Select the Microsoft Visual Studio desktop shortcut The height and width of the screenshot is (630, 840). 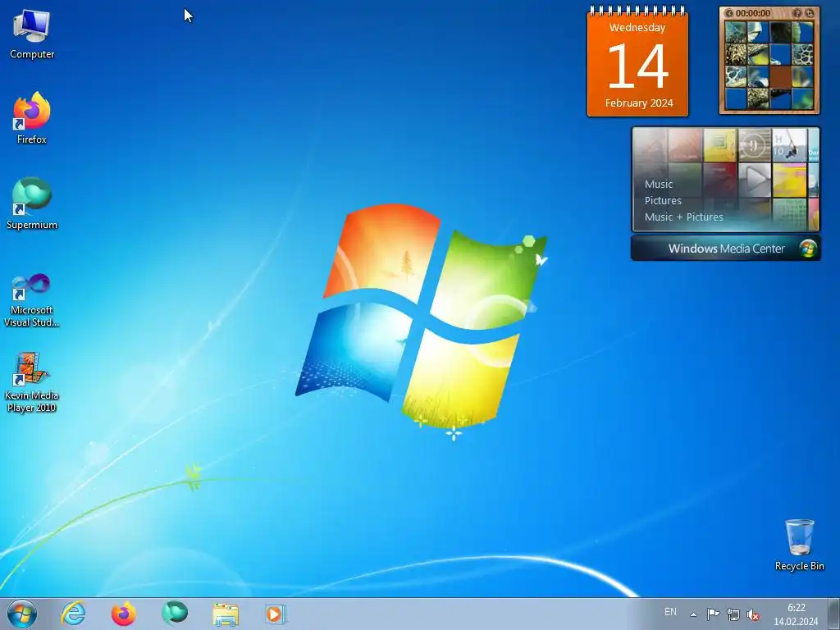(x=32, y=300)
